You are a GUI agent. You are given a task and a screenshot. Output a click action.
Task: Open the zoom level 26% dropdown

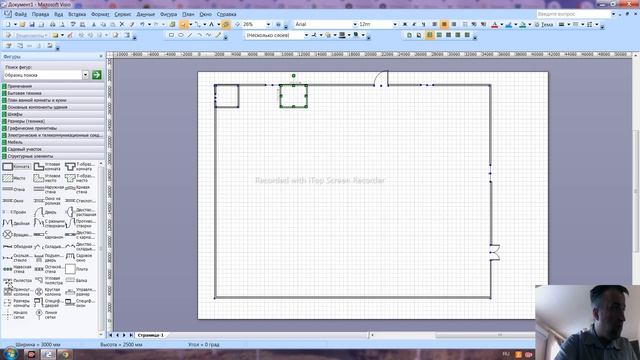click(x=268, y=24)
